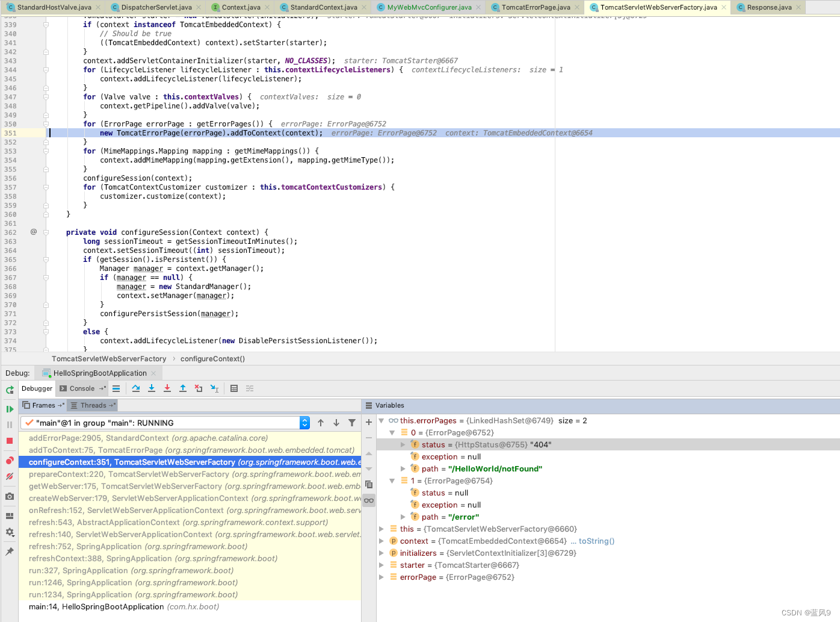The width and height of the screenshot is (840, 622).
Task: Expand path "/HelloWorld/notFound" node
Action: pyautogui.click(x=403, y=469)
